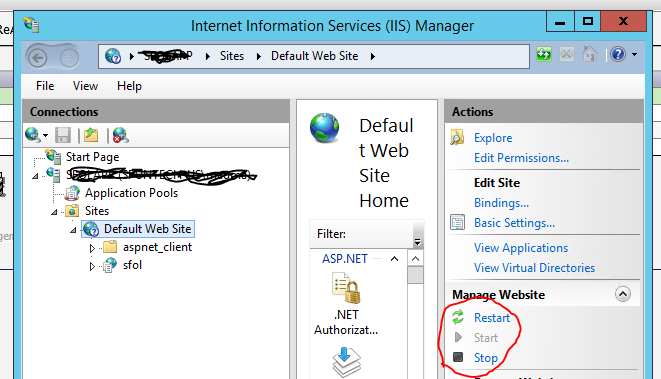Click the green Restart arrows icon

458,317
